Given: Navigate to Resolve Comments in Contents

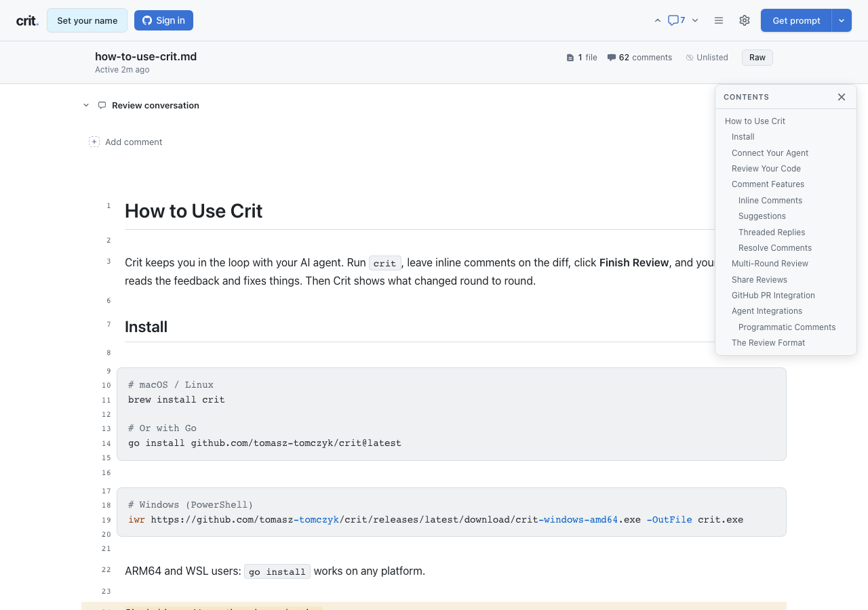Looking at the screenshot, I should tap(775, 248).
